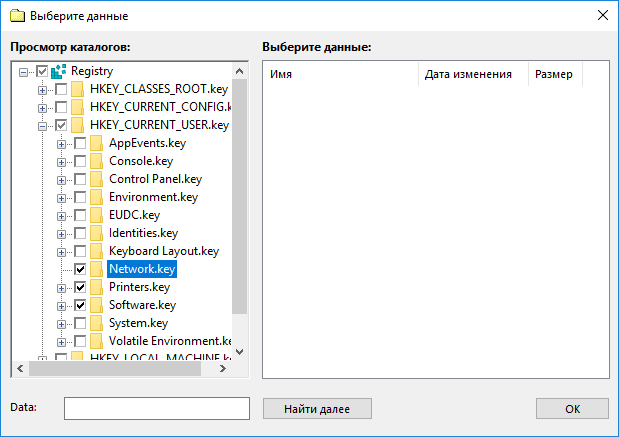The height and width of the screenshot is (437, 619).
Task: Check the System.key checkbox
Action: (x=80, y=323)
